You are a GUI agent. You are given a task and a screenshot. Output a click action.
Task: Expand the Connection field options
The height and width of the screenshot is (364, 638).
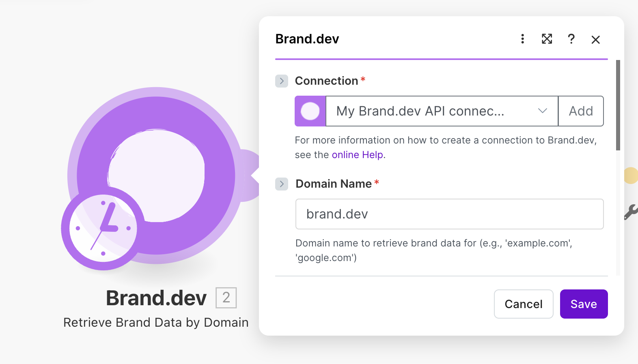click(282, 81)
